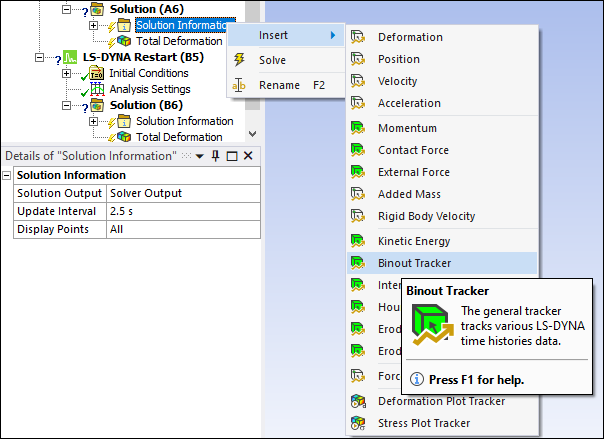Insert a Stress Plot Tracker
This screenshot has height=439, width=604.
(442, 423)
